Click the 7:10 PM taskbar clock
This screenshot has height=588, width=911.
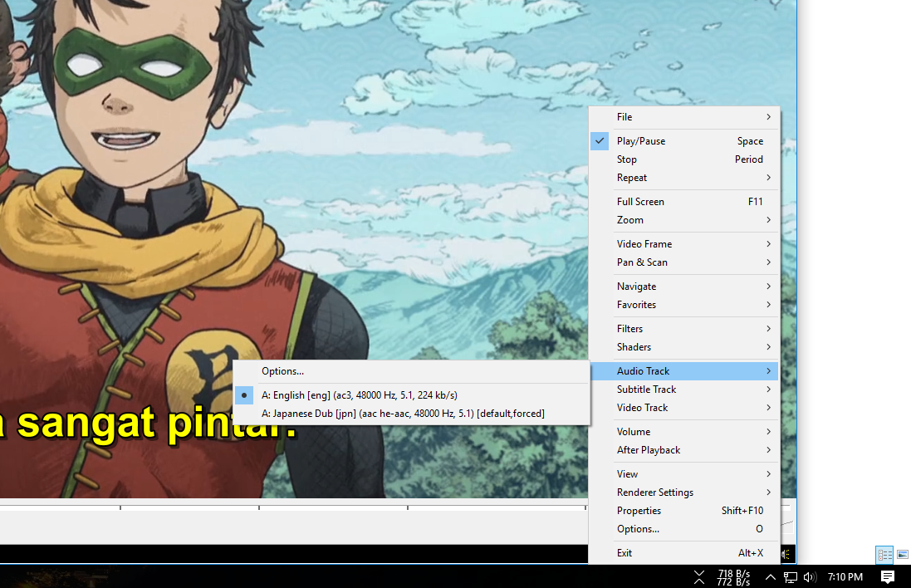tap(845, 577)
